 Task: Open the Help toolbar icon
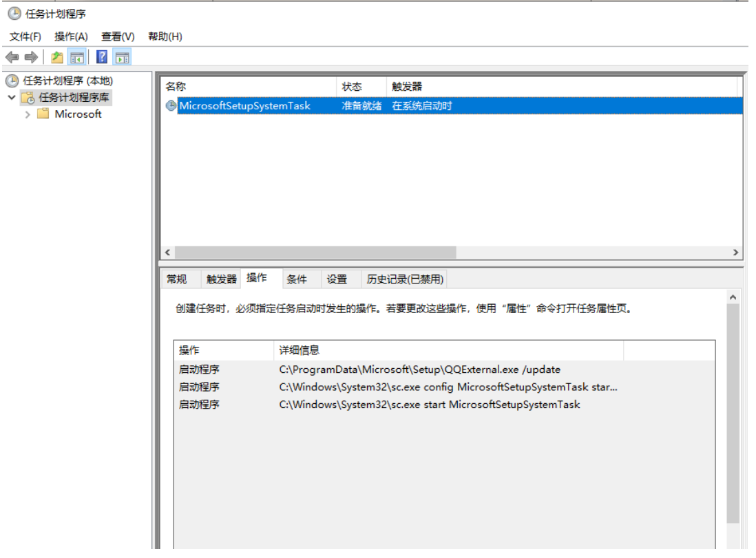tap(102, 57)
